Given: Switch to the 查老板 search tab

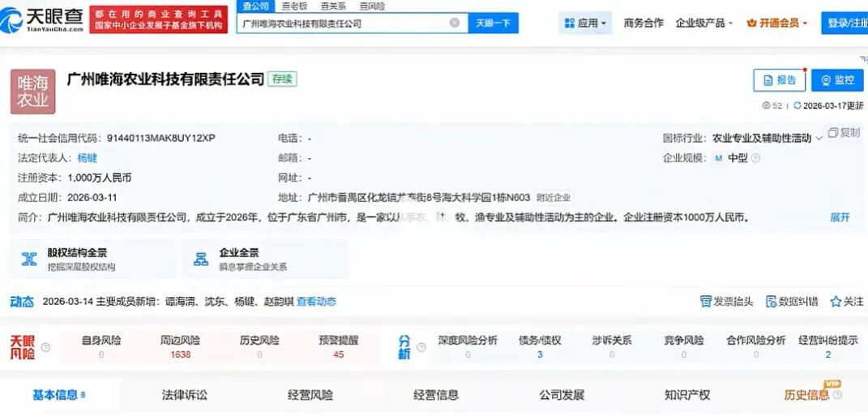Looking at the screenshot, I should coord(294,6).
